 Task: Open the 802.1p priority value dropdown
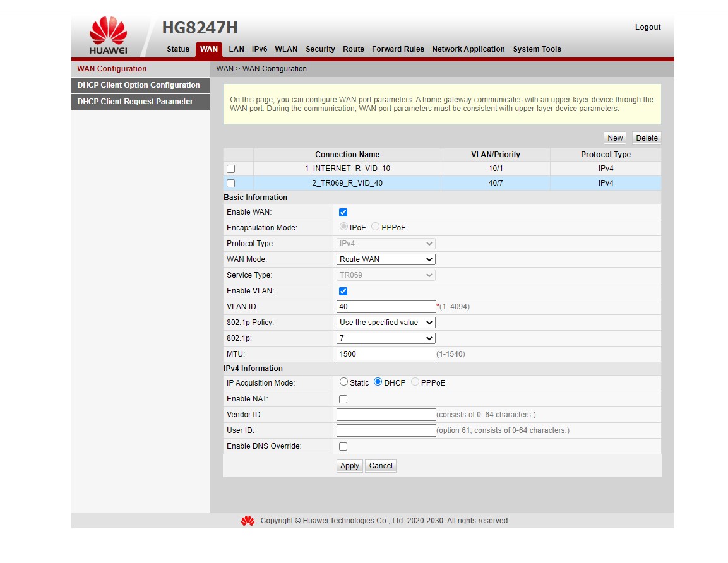(386, 338)
